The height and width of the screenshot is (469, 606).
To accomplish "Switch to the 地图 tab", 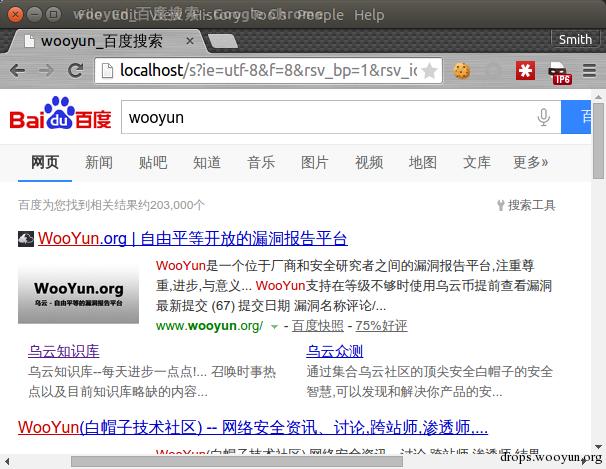I will [x=423, y=162].
